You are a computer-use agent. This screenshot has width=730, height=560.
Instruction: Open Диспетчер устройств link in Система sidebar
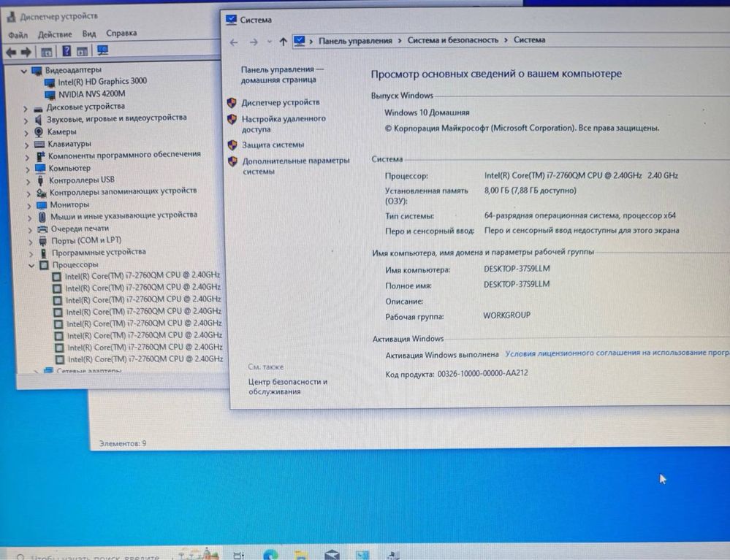pyautogui.click(x=281, y=102)
